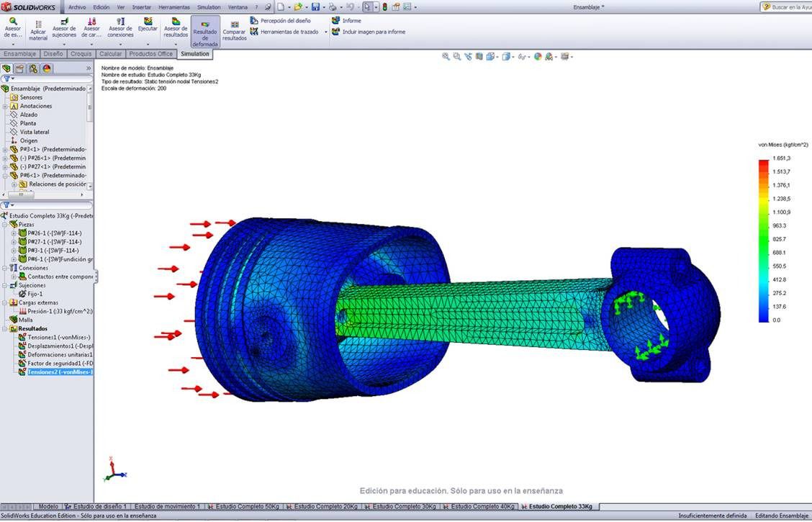Open Asesor de resultados dropdown arrow

point(176,44)
